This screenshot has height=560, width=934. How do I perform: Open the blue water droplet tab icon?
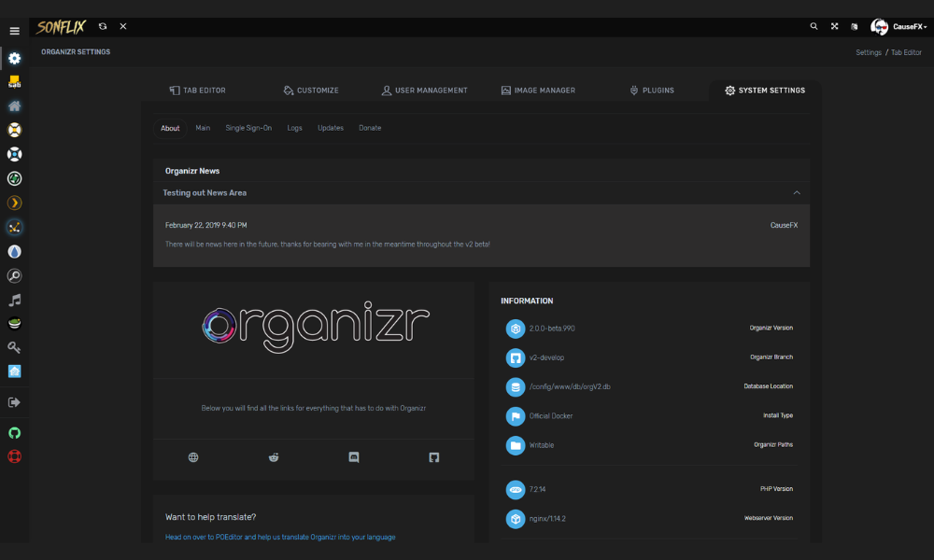click(14, 252)
